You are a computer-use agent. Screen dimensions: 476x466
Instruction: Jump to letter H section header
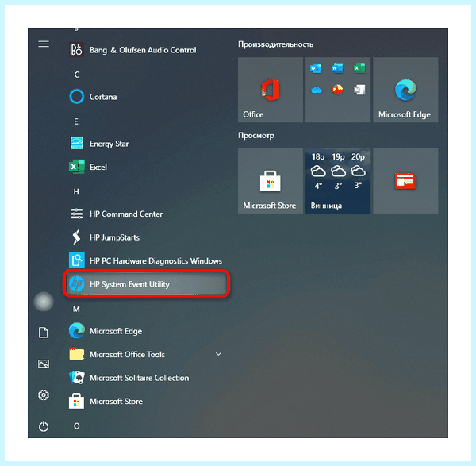coord(76,191)
